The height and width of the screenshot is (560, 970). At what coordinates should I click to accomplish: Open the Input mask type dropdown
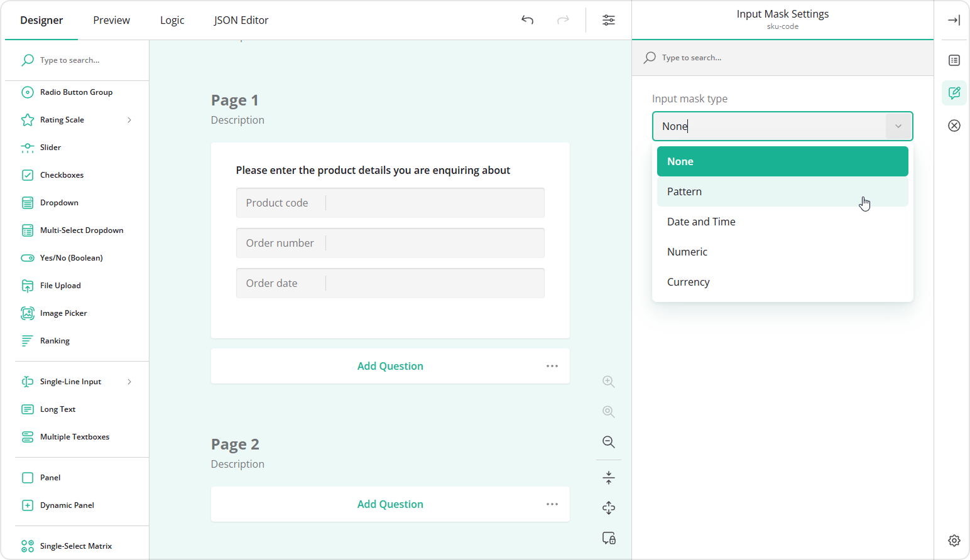[x=898, y=126]
